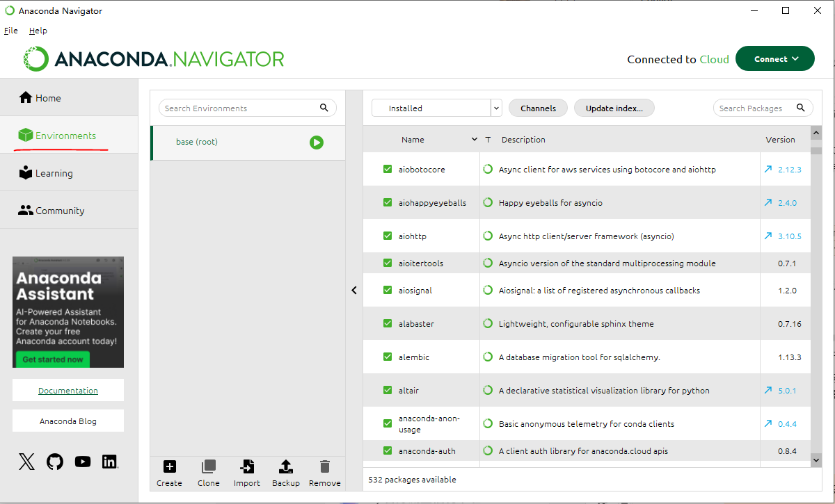Open Anaconda's X (Twitter) page icon
The width and height of the screenshot is (835, 504).
26,462
